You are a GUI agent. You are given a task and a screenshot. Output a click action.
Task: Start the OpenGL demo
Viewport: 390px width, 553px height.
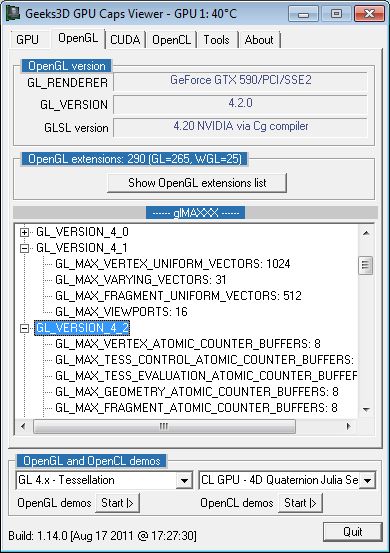coord(117,503)
